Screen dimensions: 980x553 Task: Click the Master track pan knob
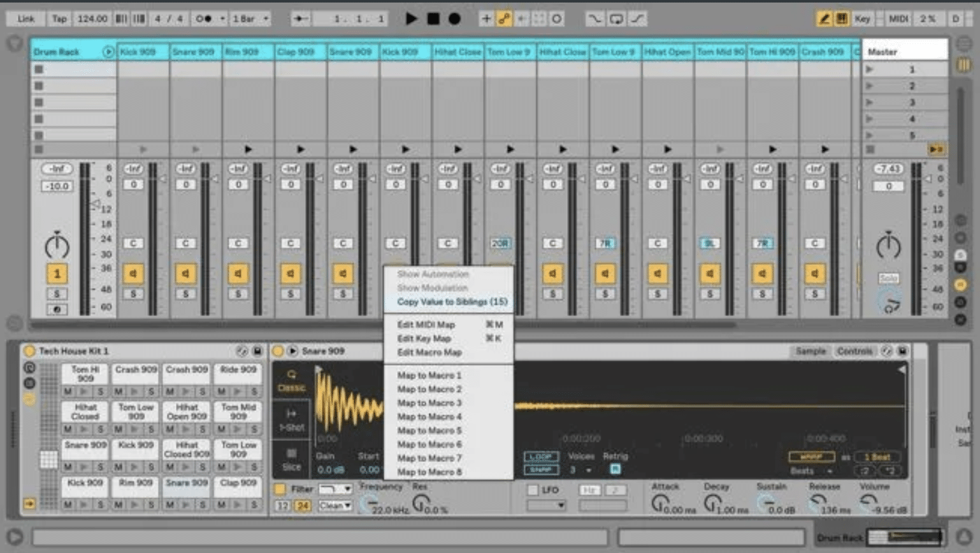point(888,246)
